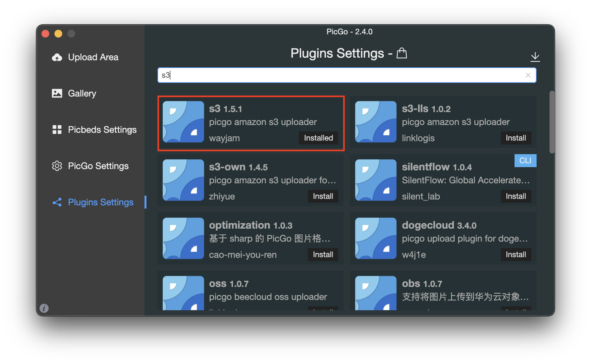
Task: Switch to PicGo Settings in sidebar
Action: pos(98,166)
